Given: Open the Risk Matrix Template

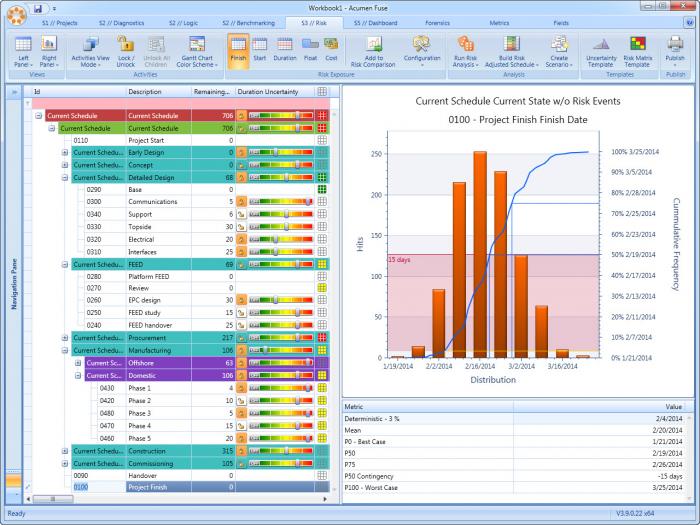Looking at the screenshot, I should point(638,51).
